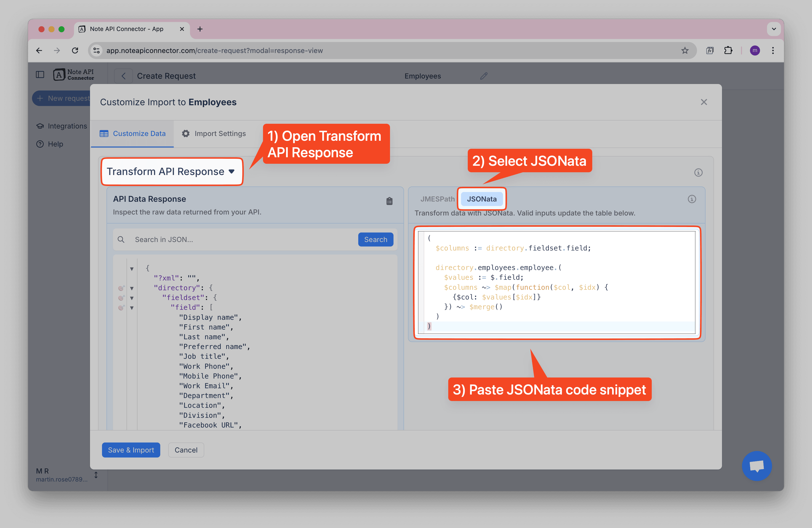The height and width of the screenshot is (528, 812).
Task: Open Integrations in the sidebar
Action: pyautogui.click(x=62, y=126)
